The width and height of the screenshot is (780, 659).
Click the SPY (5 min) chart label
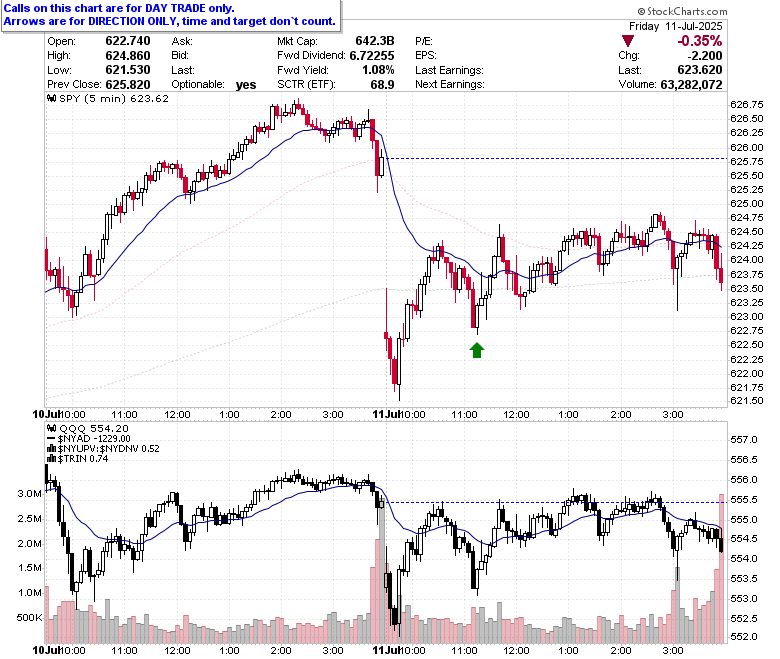tap(93, 98)
